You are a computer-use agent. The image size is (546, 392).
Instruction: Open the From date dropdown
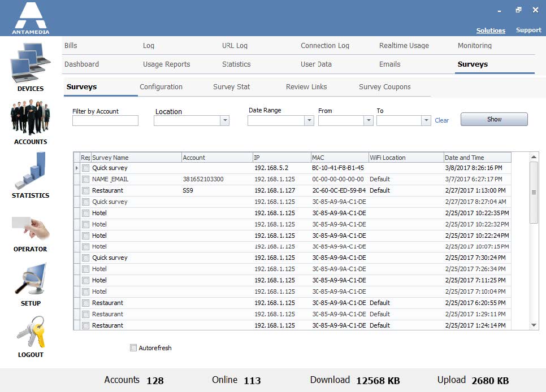tap(369, 120)
